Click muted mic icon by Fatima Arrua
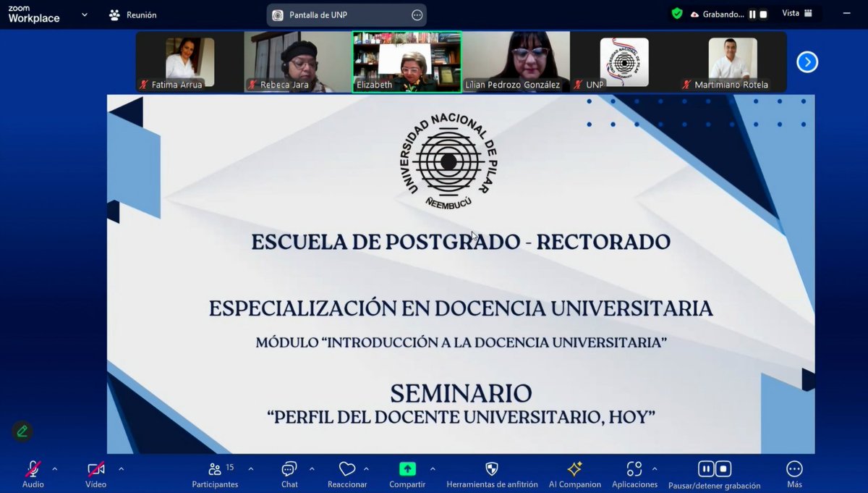This screenshot has width=868, height=493. point(144,85)
